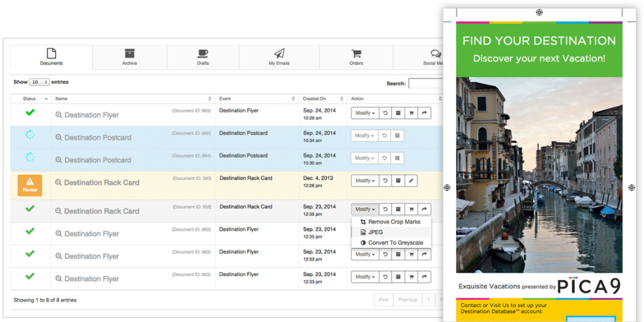Open the Destination Rack Card name link ID 390

[x=101, y=182]
